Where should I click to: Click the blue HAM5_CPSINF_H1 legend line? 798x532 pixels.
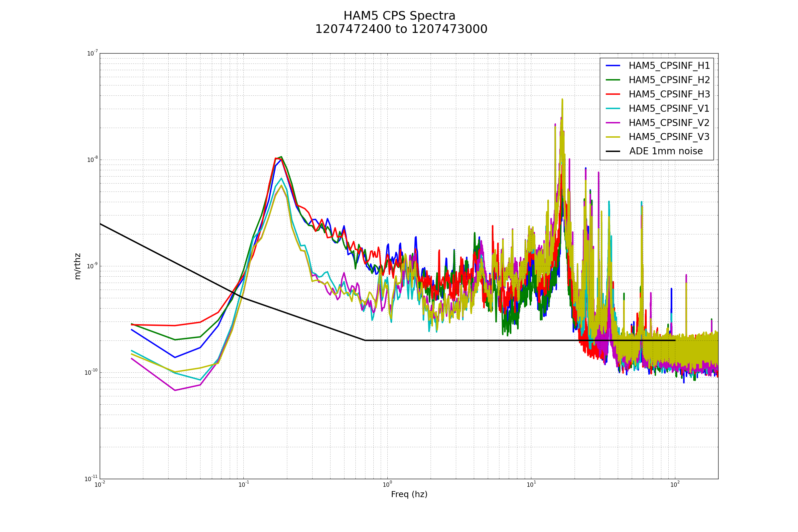pos(613,66)
